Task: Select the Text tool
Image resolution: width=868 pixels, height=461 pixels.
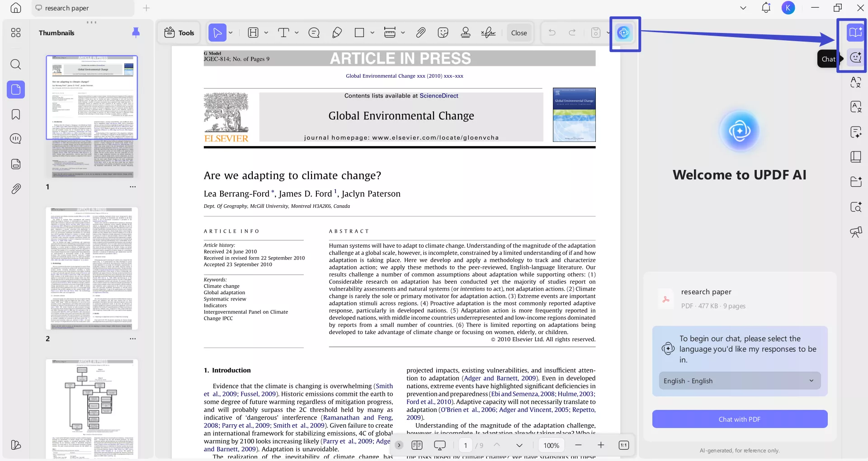Action: pos(284,33)
